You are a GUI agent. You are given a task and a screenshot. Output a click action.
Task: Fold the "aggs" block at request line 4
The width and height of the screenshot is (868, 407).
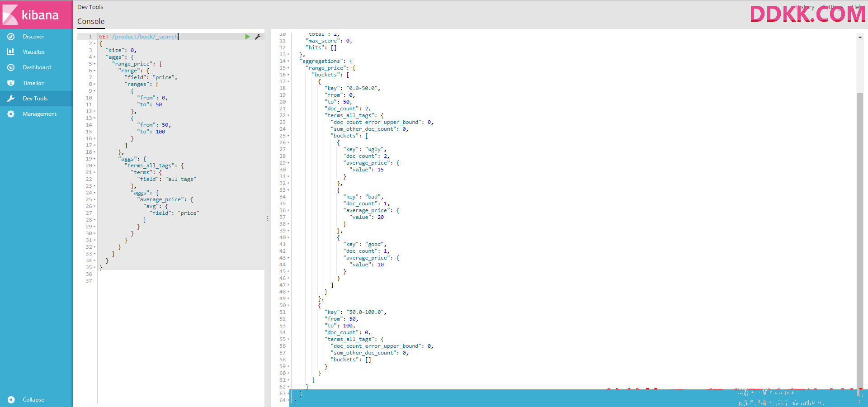pyautogui.click(x=94, y=57)
